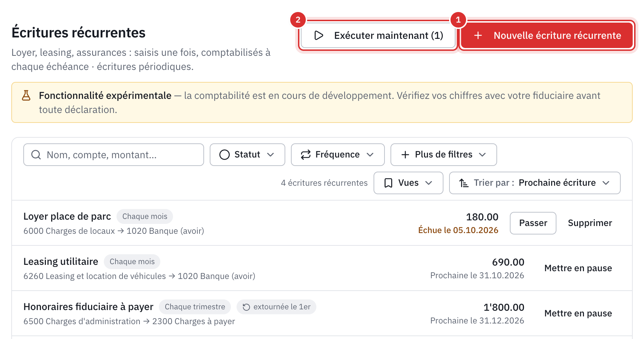Image resolution: width=644 pixels, height=339 pixels.
Task: Click 6260 Leasing et location de véhicules line
Action: (x=139, y=276)
